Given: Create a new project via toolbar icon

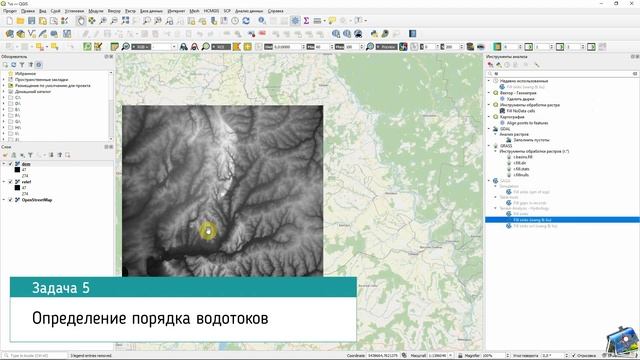Looking at the screenshot, I should click(9, 21).
